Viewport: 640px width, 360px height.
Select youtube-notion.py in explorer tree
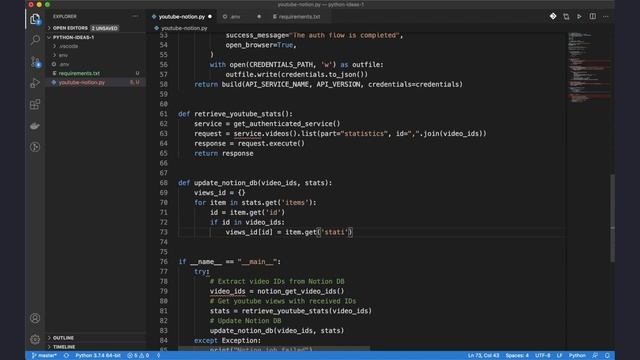[x=82, y=82]
